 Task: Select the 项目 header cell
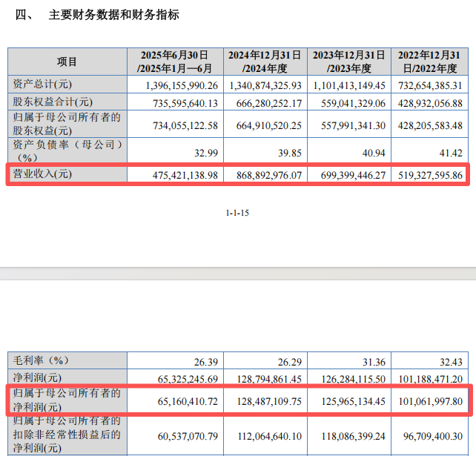pos(67,62)
